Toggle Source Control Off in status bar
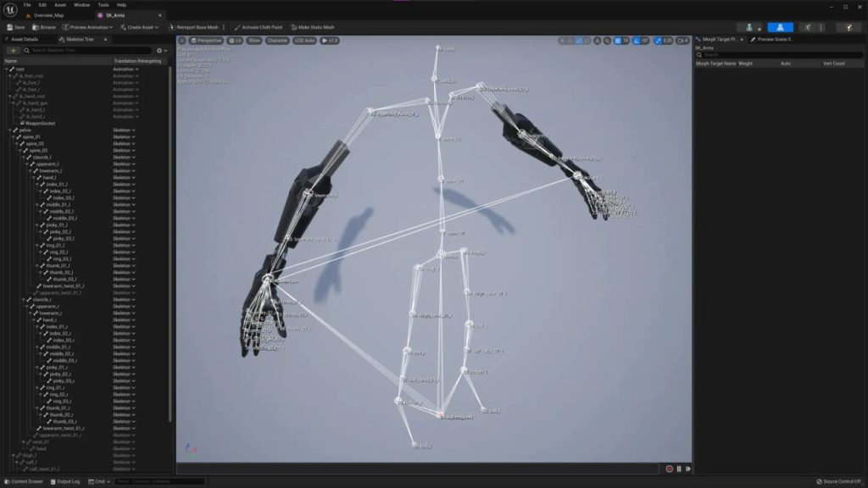 click(838, 480)
